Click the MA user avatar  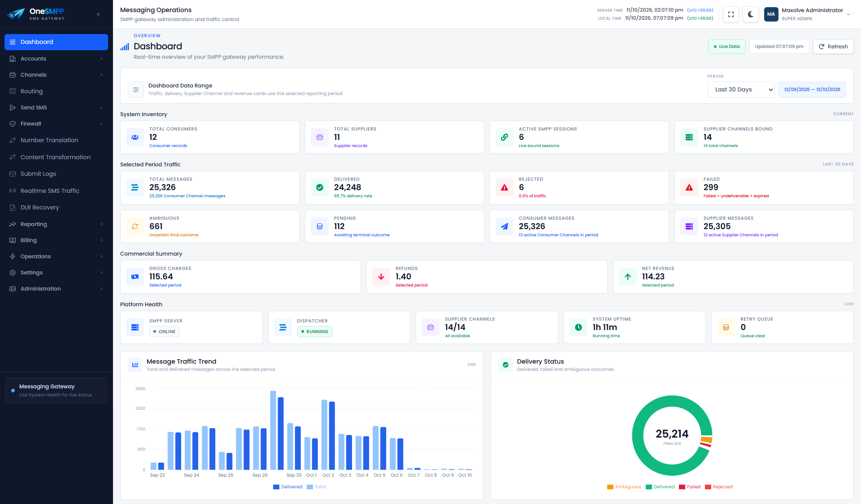[x=771, y=14]
